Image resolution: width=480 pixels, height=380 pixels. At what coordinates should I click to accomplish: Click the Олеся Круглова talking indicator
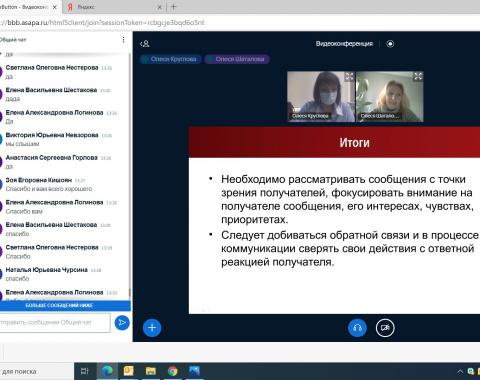pyautogui.click(x=171, y=59)
